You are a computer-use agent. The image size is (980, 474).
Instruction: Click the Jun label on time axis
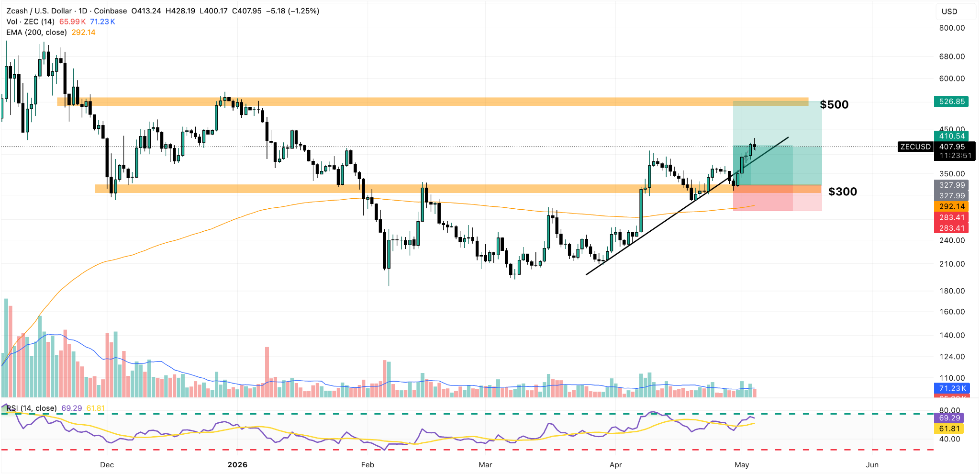pos(872,464)
